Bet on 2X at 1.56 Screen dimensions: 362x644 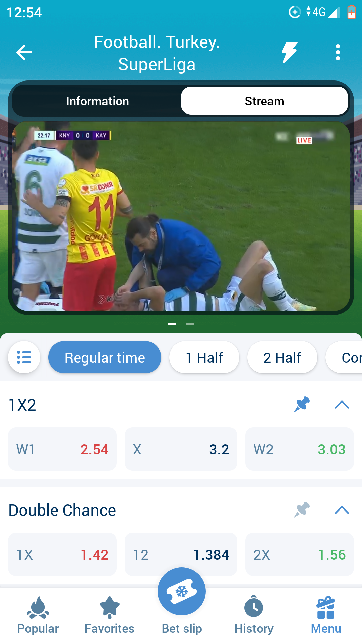[300, 554]
